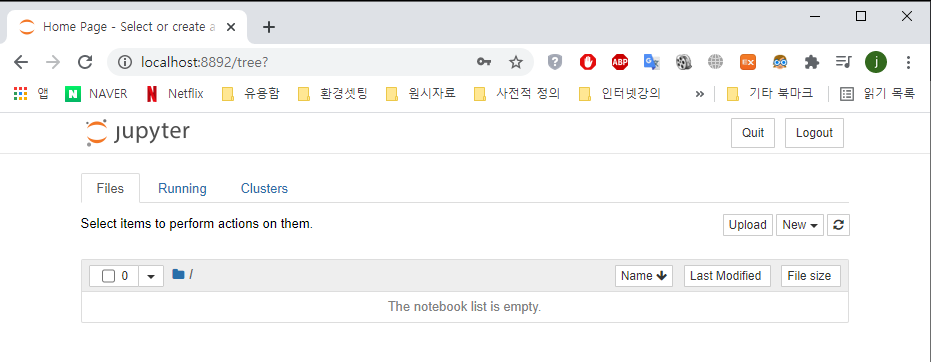Bookmark this page with the star
Viewport: 931px width, 362px height.
tap(516, 62)
